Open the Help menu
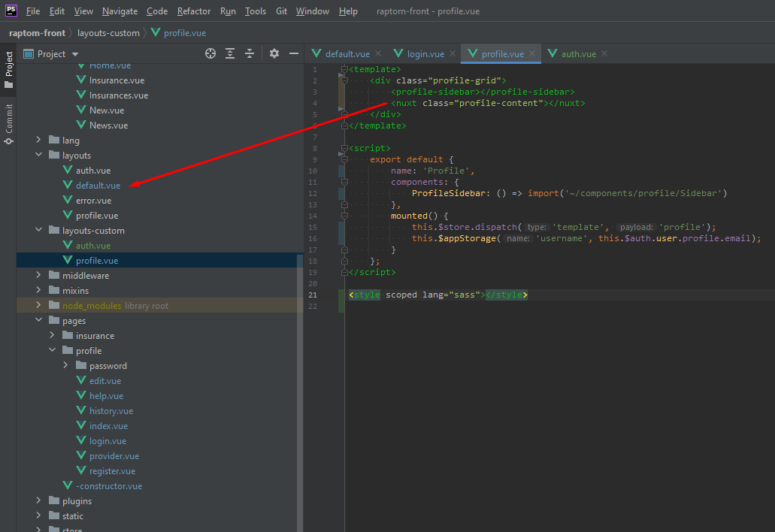Image resolution: width=775 pixels, height=532 pixels. tap(348, 11)
